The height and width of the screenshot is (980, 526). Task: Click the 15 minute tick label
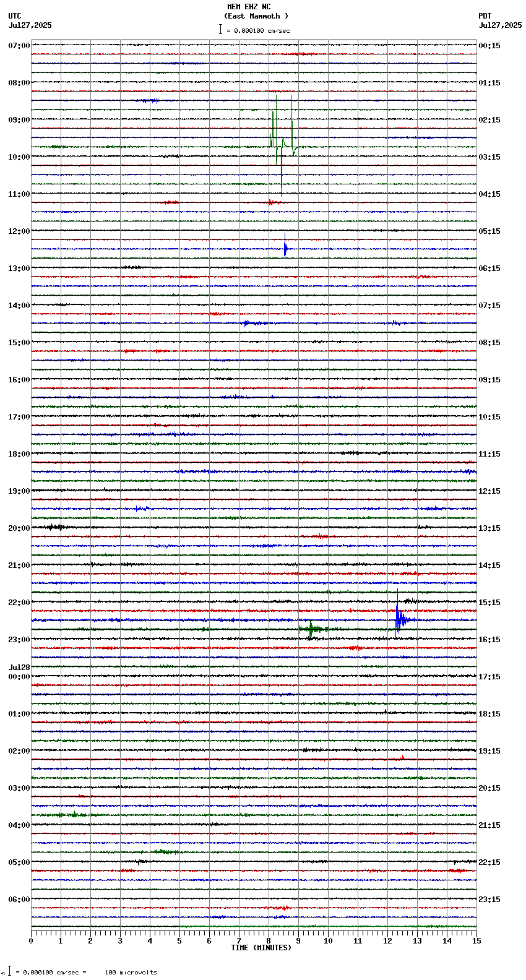(476, 941)
